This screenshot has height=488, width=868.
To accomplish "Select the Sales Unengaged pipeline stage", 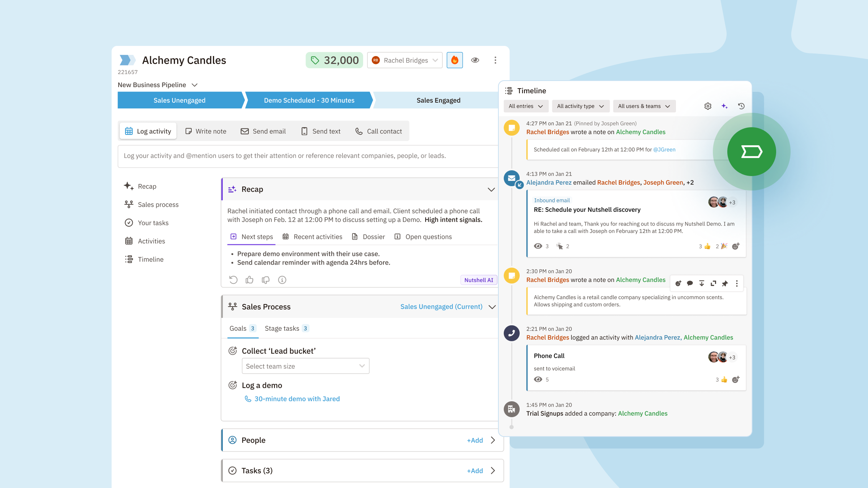I will click(x=179, y=100).
